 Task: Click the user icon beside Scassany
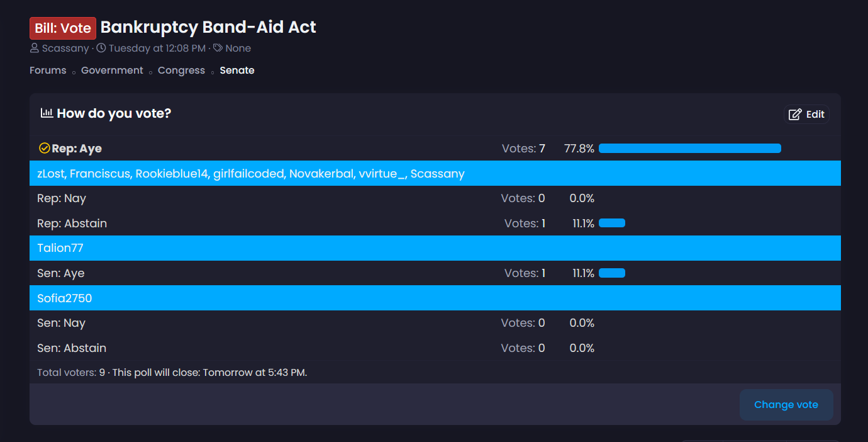click(x=35, y=48)
